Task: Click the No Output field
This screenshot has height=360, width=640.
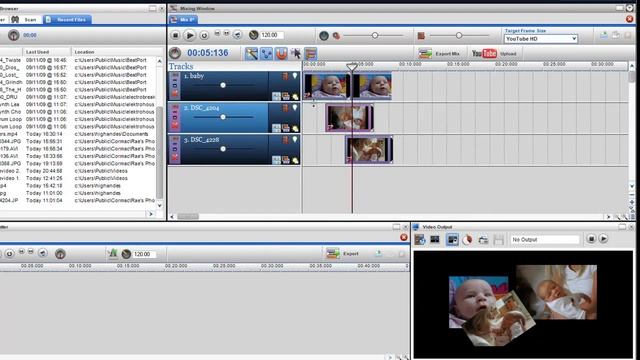Action: pyautogui.click(x=544, y=240)
